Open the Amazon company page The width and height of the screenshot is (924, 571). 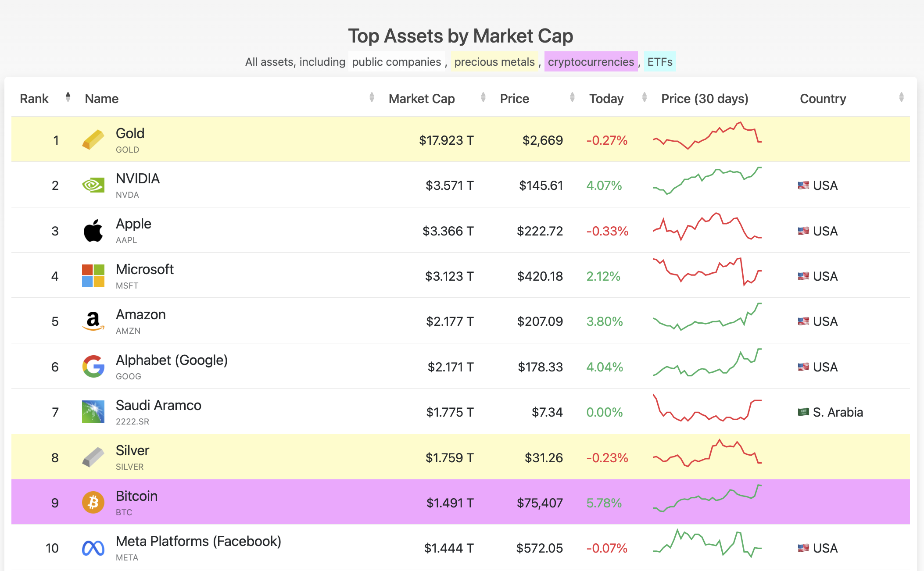coord(141,314)
